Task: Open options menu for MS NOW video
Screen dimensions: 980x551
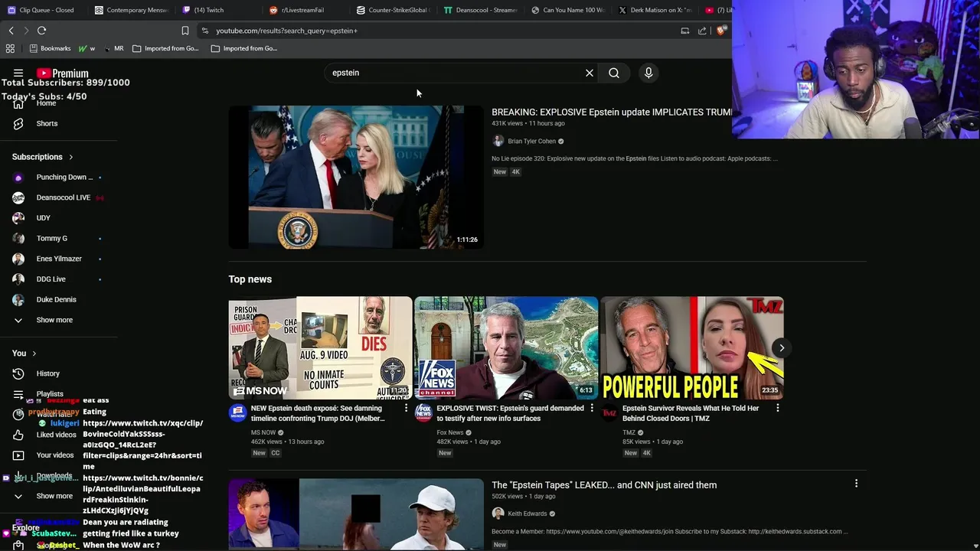Action: 406,409
